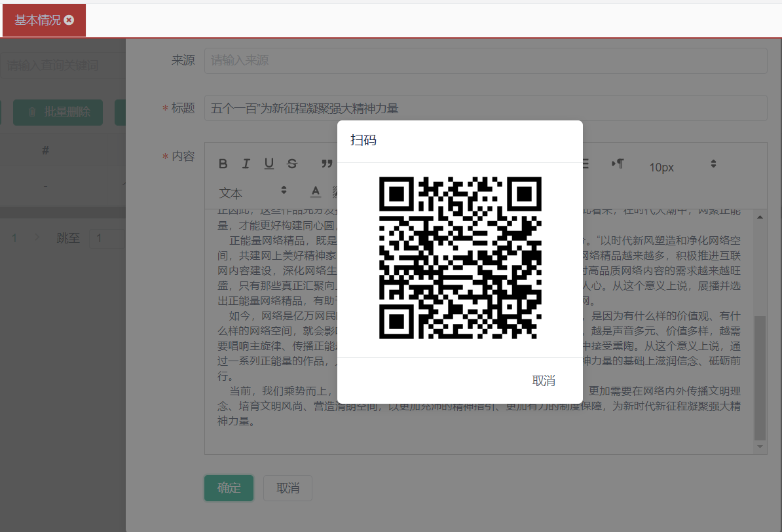The height and width of the screenshot is (532, 782).
Task: Click the QR code image
Action: (460, 258)
